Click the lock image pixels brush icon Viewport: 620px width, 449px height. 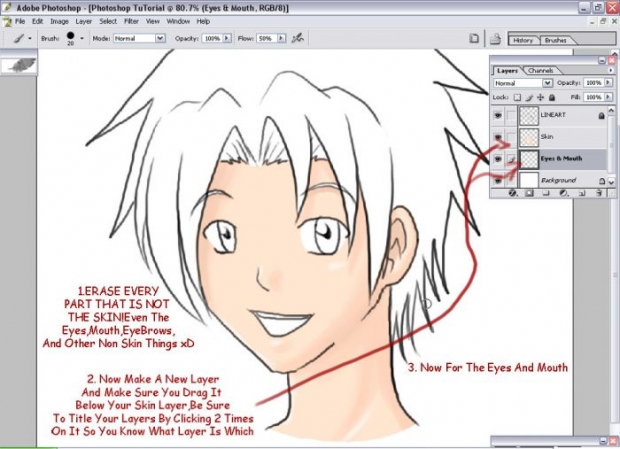(x=529, y=97)
